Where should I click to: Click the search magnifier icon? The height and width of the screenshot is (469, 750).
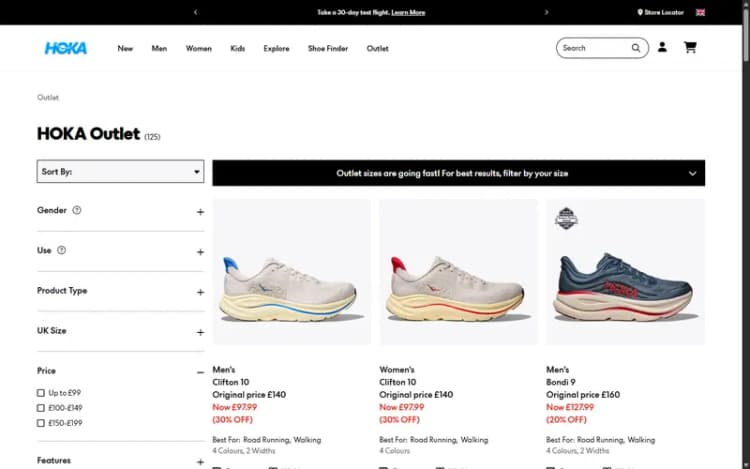(x=636, y=48)
